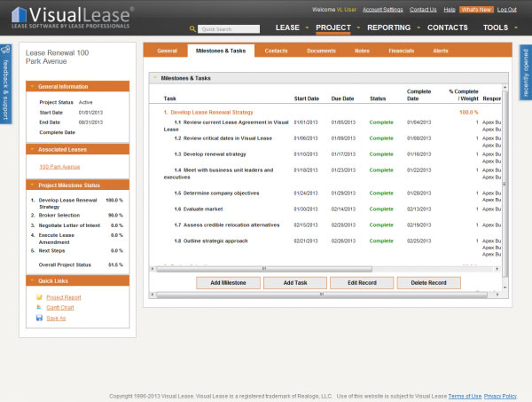Click the Delete Record button

428,283
